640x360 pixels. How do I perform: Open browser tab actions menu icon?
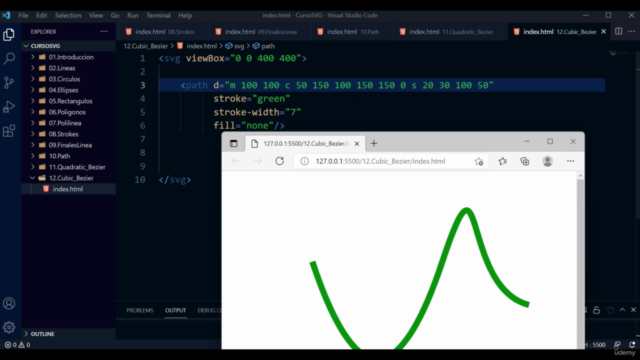[x=233, y=143]
